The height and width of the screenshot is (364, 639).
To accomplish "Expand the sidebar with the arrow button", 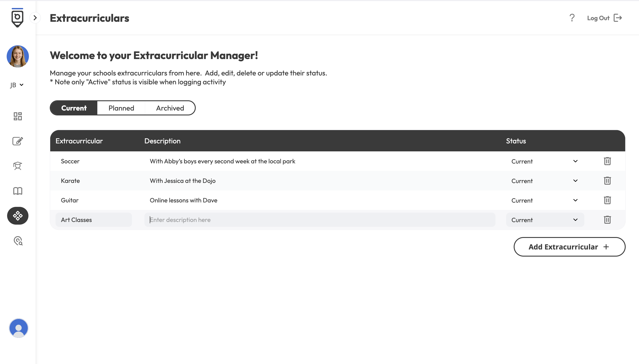I will tap(35, 18).
